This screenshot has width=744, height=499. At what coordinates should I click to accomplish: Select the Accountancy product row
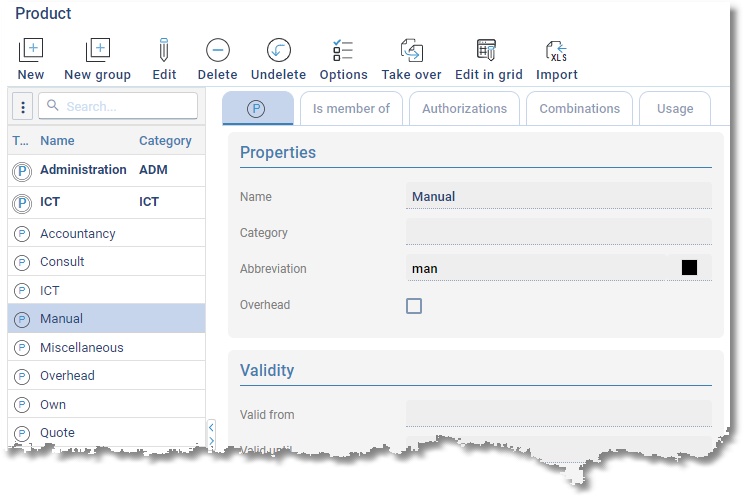pos(106,233)
